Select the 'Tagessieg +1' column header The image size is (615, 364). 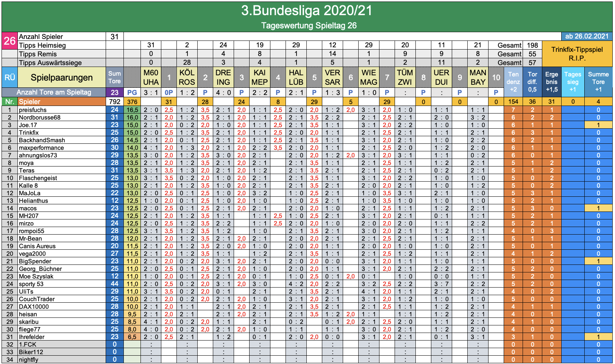(573, 82)
